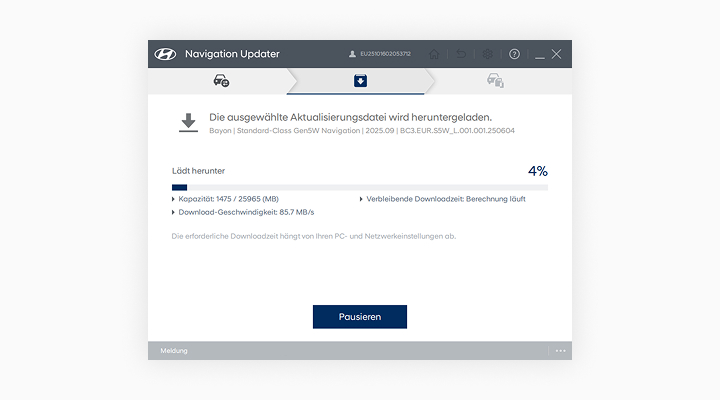This screenshot has width=720, height=400.
Task: Minimize the Navigation Updater window
Action: [x=540, y=54]
